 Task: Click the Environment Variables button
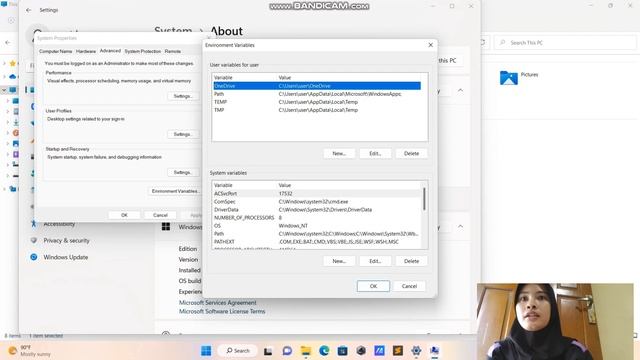(x=175, y=191)
